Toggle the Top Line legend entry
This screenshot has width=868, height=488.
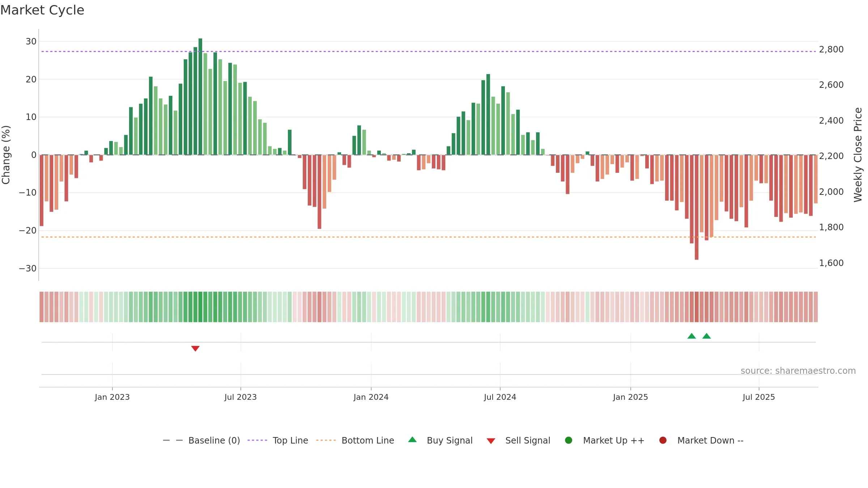click(x=278, y=440)
